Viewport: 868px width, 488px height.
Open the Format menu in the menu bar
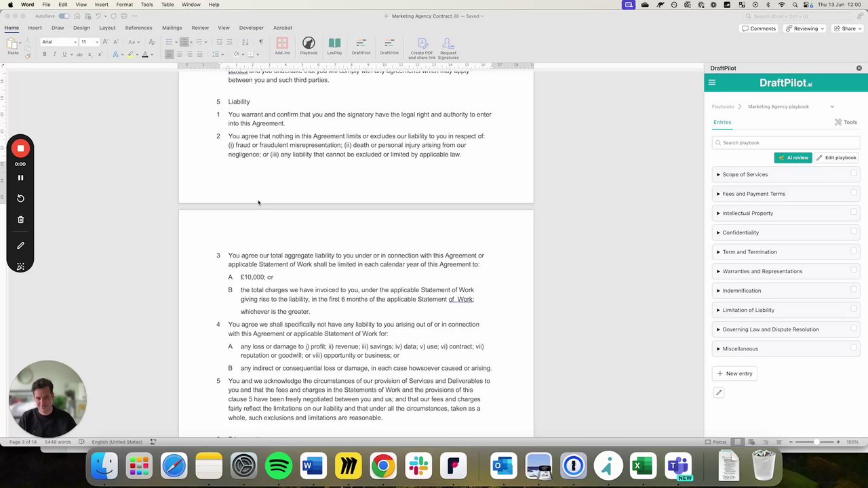[x=124, y=5]
